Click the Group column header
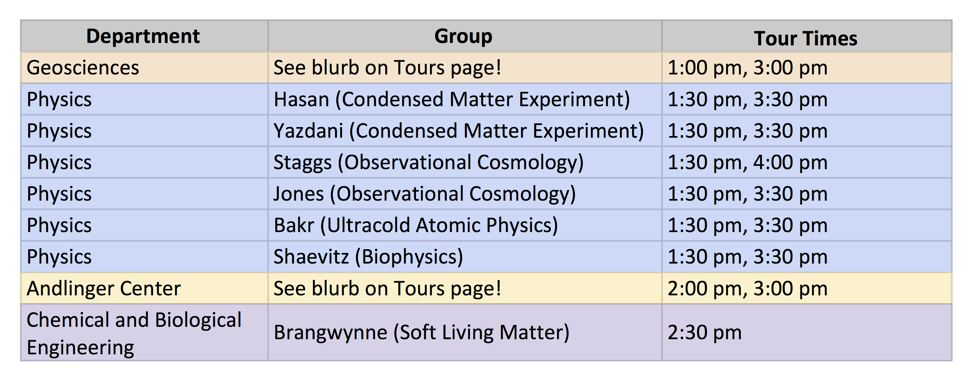This screenshot has height=384, width=980. [463, 37]
